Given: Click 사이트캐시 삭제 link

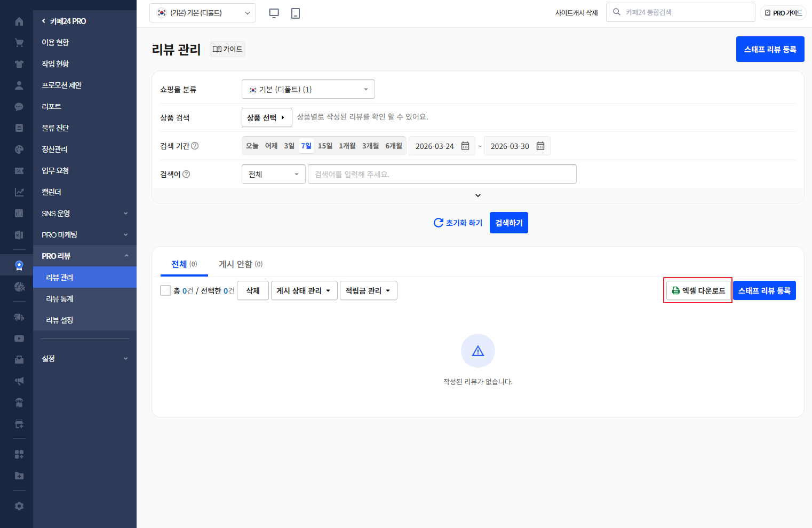Looking at the screenshot, I should 576,13.
